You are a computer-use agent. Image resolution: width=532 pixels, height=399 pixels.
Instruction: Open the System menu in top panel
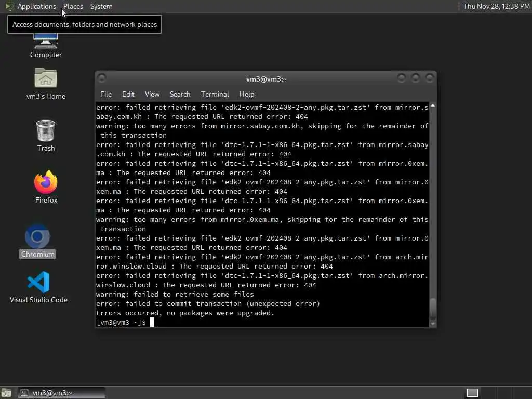[x=101, y=6]
